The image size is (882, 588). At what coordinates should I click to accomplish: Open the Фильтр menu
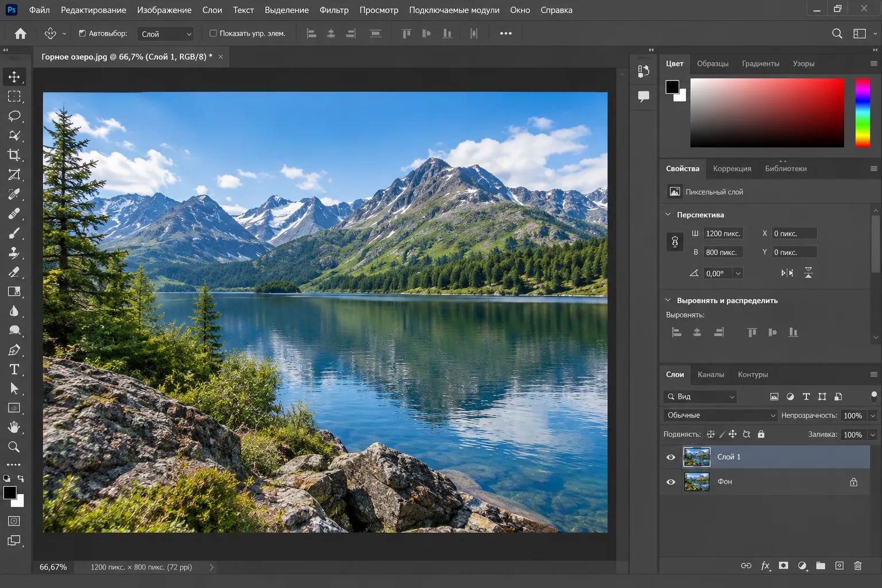(334, 10)
